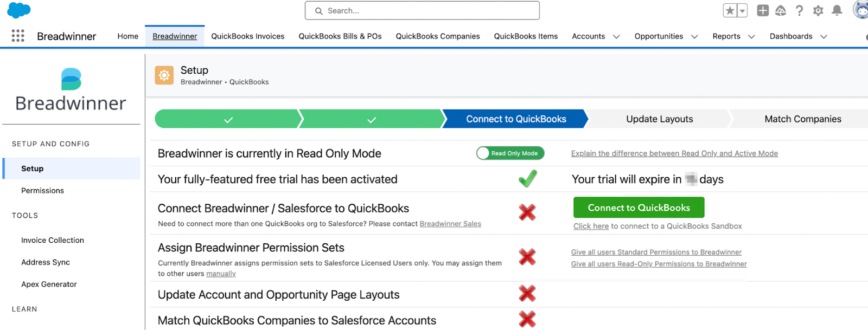
Task: Click the Favorites star icon
Action: 730,10
